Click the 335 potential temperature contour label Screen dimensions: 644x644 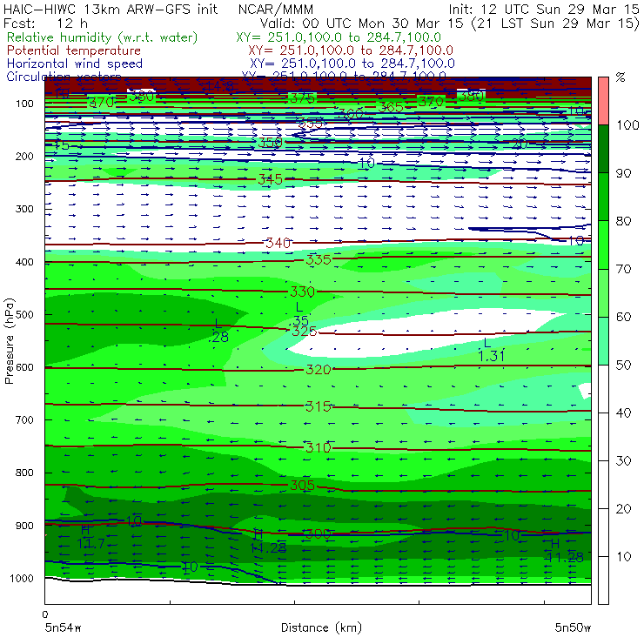[x=319, y=259]
